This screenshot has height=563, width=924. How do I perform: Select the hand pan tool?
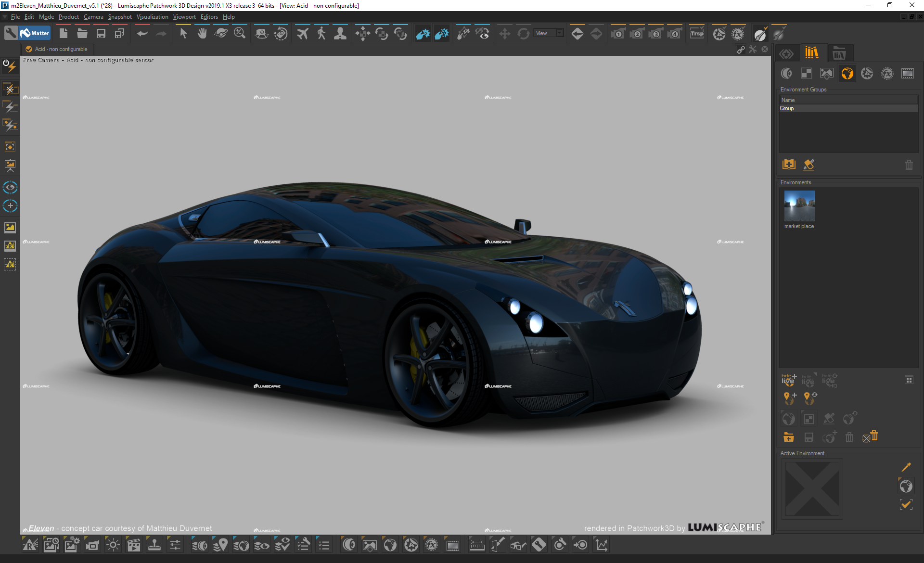(x=202, y=33)
